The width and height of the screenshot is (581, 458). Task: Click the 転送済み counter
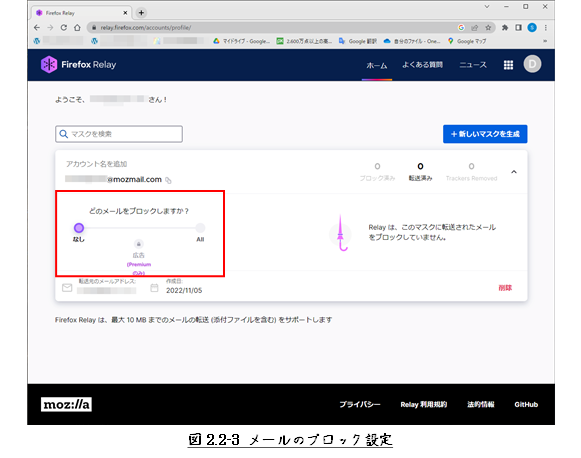click(420, 172)
